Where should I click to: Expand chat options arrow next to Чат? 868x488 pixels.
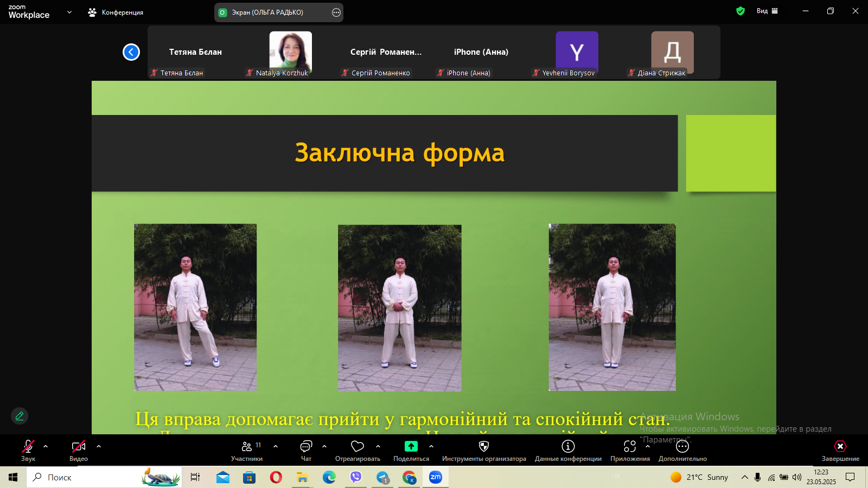(324, 446)
